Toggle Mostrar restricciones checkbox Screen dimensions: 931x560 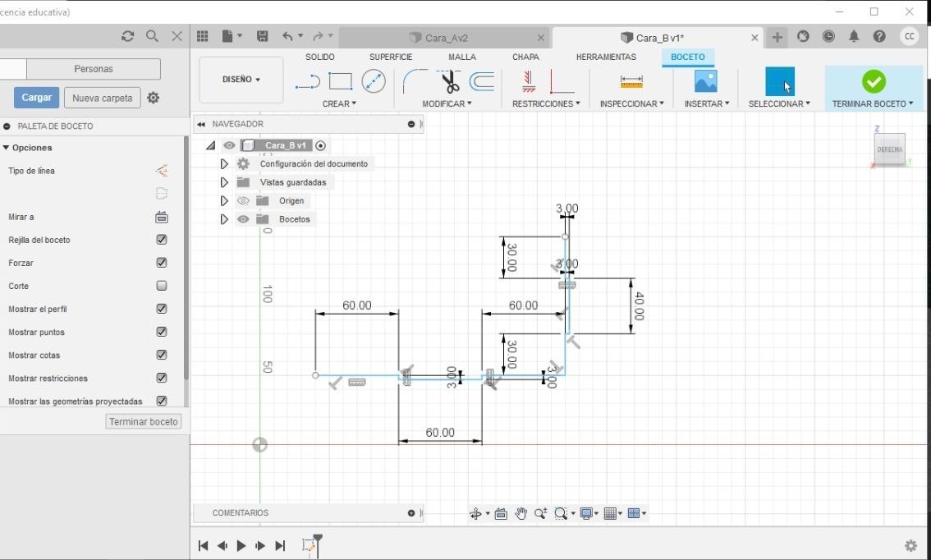pos(162,378)
